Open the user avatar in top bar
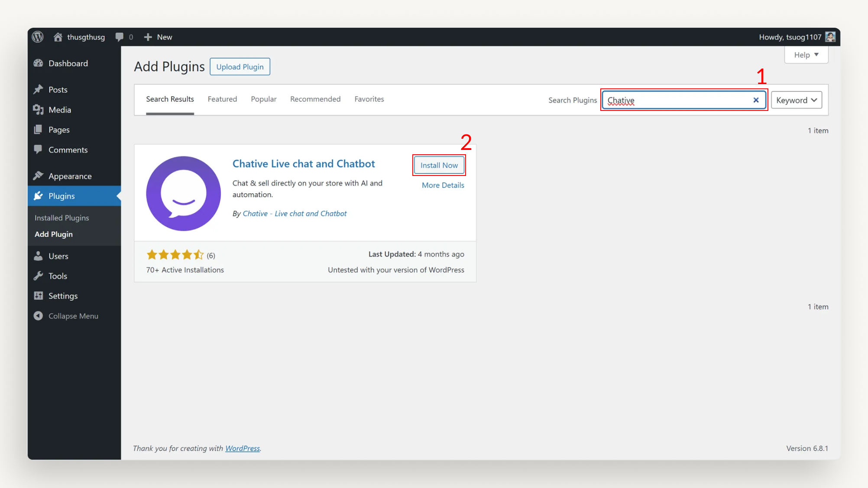The width and height of the screenshot is (868, 488). click(x=830, y=37)
